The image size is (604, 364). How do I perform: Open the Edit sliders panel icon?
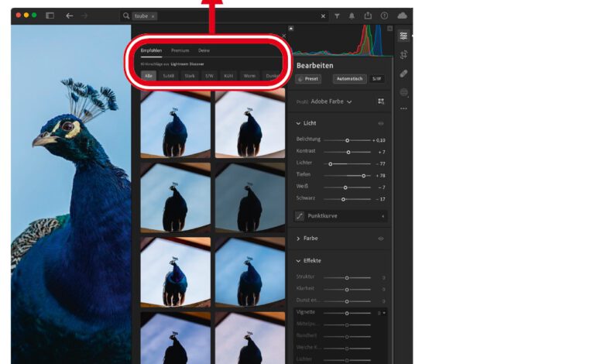tap(403, 36)
